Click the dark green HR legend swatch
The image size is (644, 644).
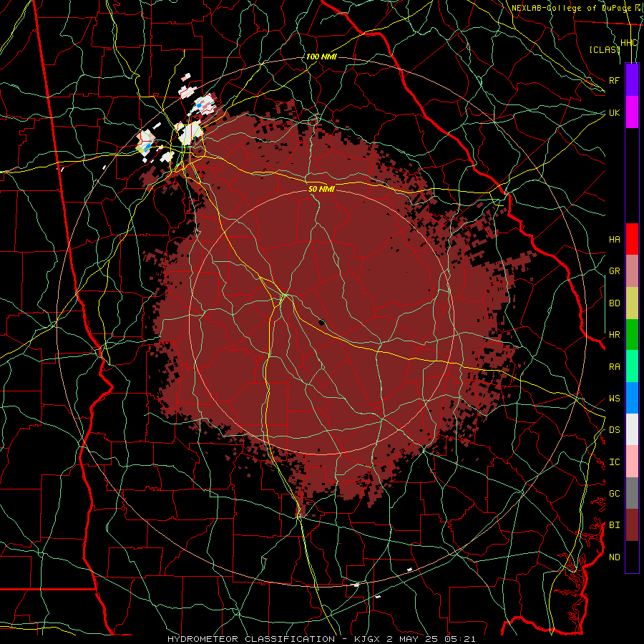point(632,334)
